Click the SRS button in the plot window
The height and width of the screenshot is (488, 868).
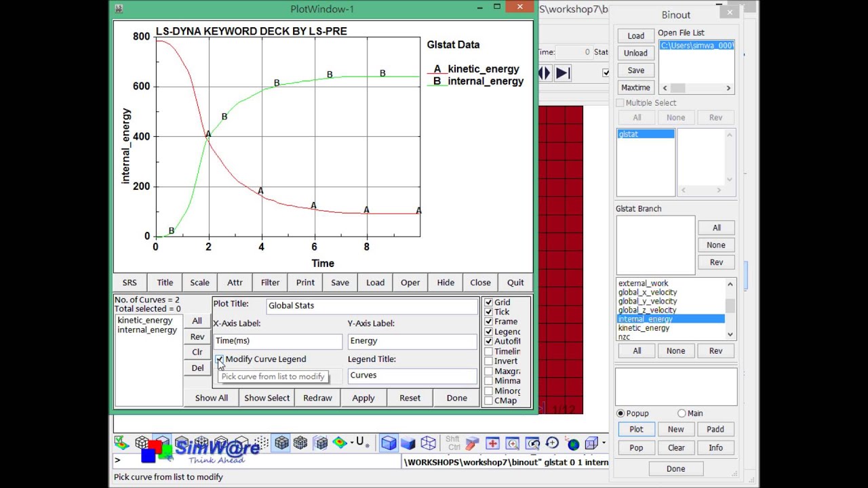tap(130, 283)
